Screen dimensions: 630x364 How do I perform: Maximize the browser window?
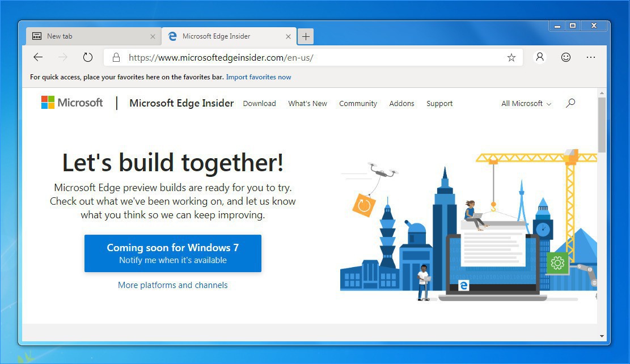(573, 26)
